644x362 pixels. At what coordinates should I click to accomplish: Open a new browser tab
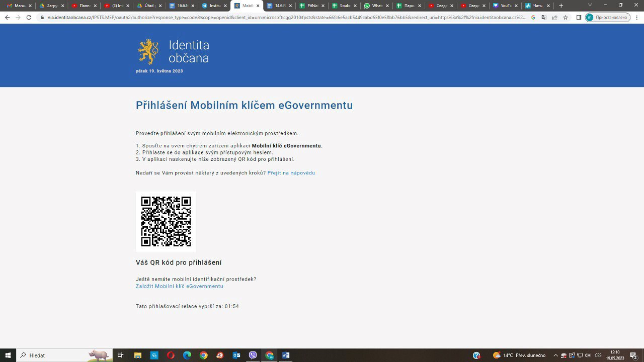(561, 6)
